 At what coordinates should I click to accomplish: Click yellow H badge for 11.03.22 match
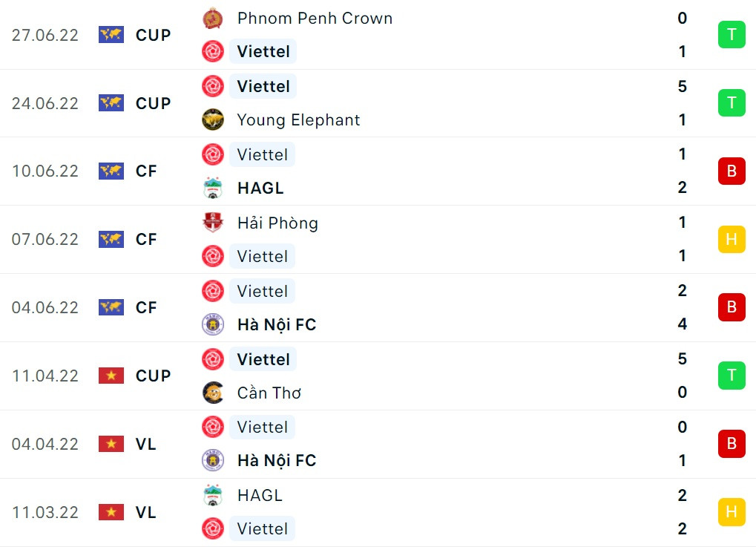tap(732, 511)
